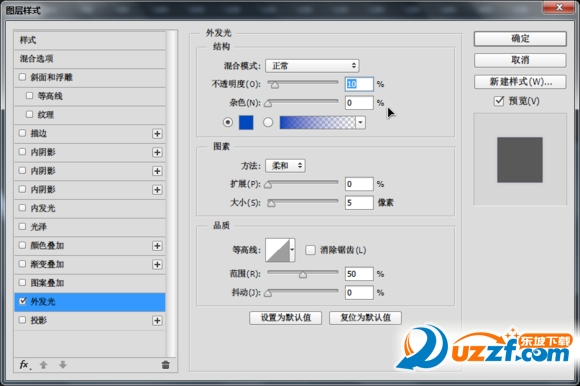The width and height of the screenshot is (580, 386).
Task: Select 内发光 in the styles list
Action: 90,208
